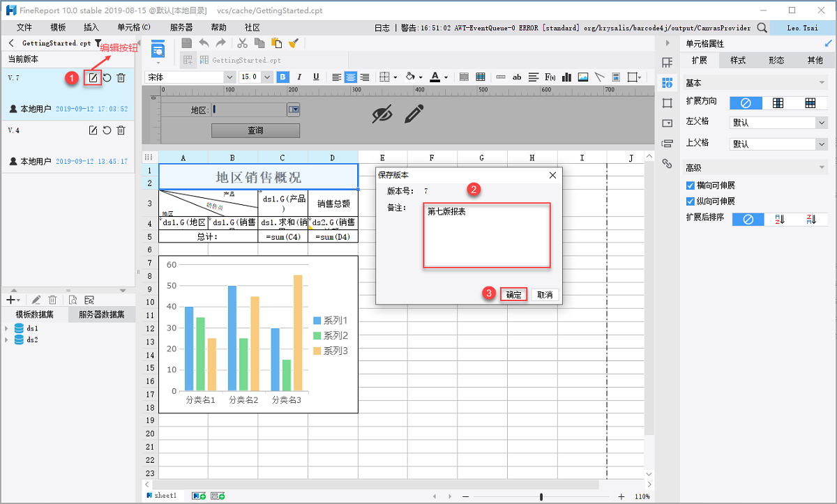Toggle center text alignment
The width and height of the screenshot is (837, 504).
(x=350, y=77)
